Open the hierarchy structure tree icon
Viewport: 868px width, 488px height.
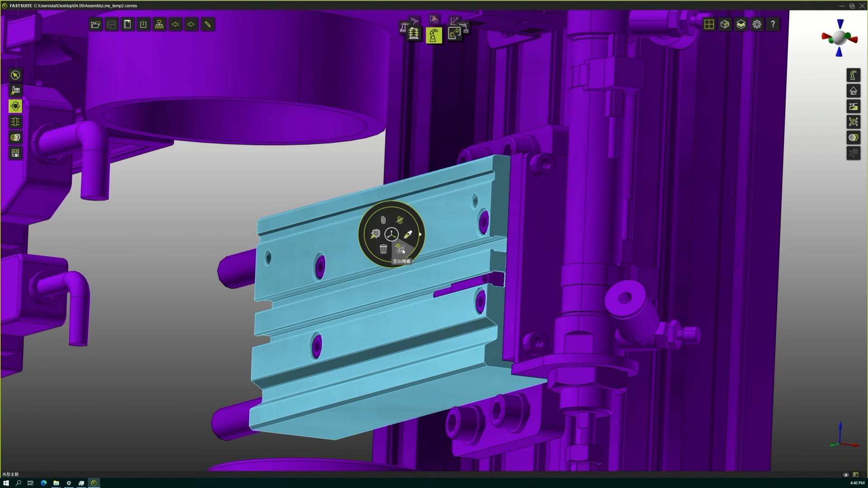159,24
